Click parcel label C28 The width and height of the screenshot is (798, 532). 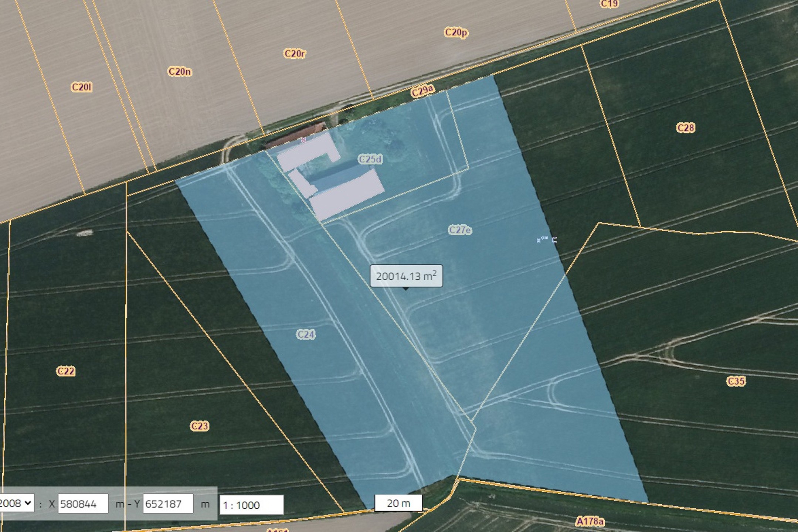pos(686,128)
